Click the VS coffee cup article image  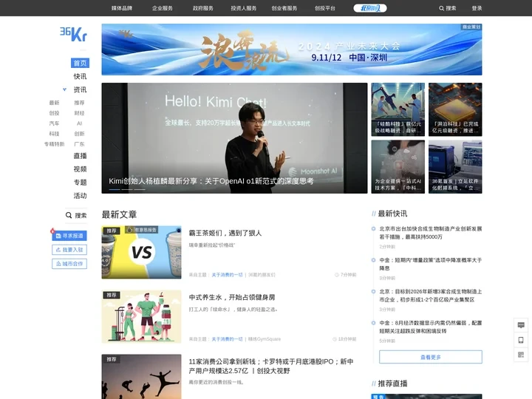[141, 253]
